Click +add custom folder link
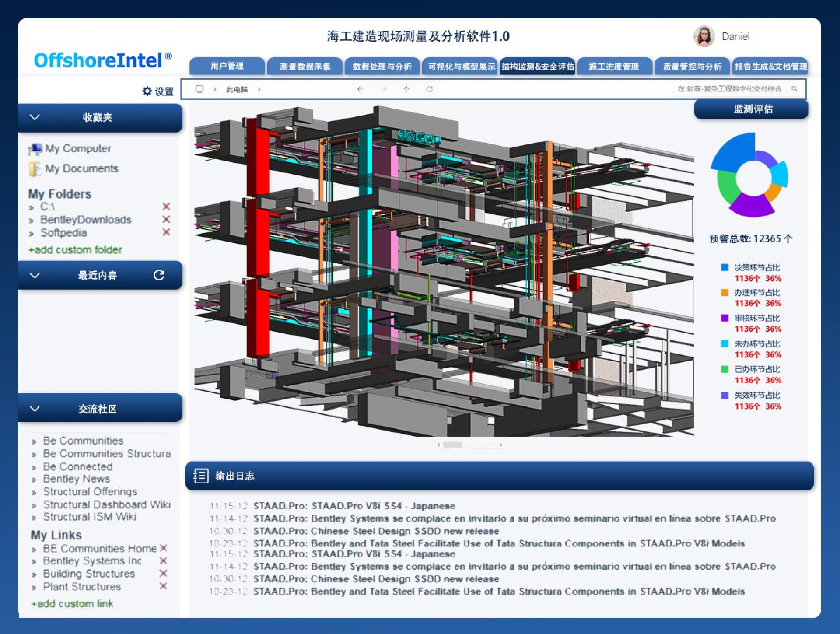Viewport: 840px width, 634px height. pos(75,249)
